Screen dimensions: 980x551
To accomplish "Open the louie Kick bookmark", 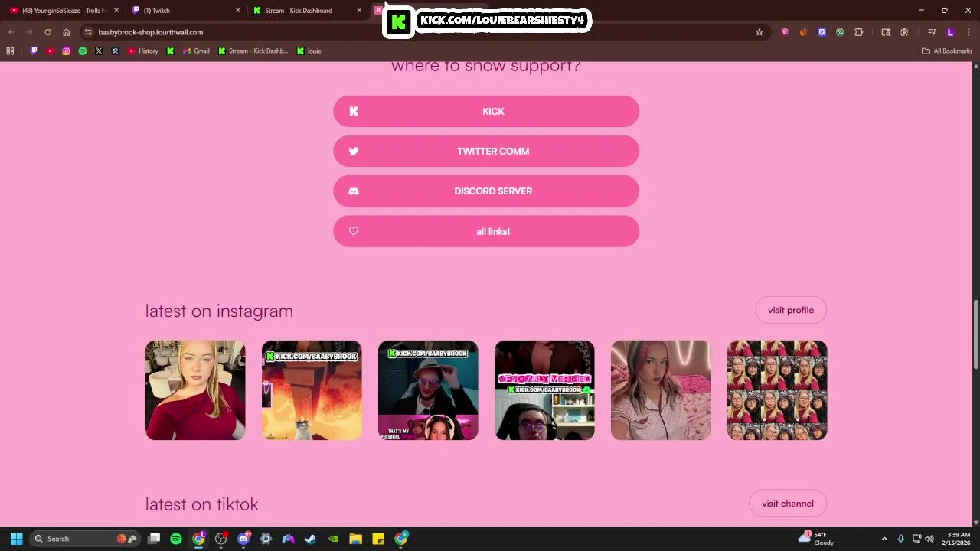I will [x=309, y=51].
